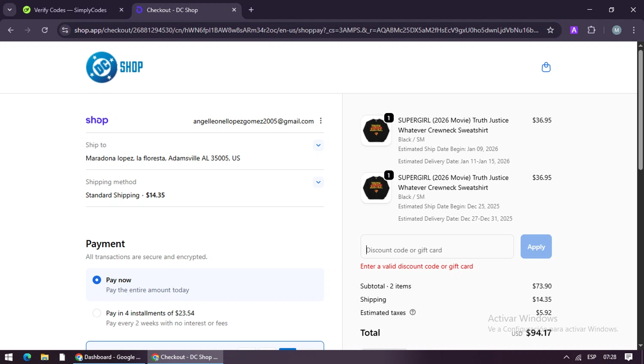Image resolution: width=644 pixels, height=364 pixels.
Task: Click the Estimated taxes $5.92 value
Action: [x=544, y=312]
